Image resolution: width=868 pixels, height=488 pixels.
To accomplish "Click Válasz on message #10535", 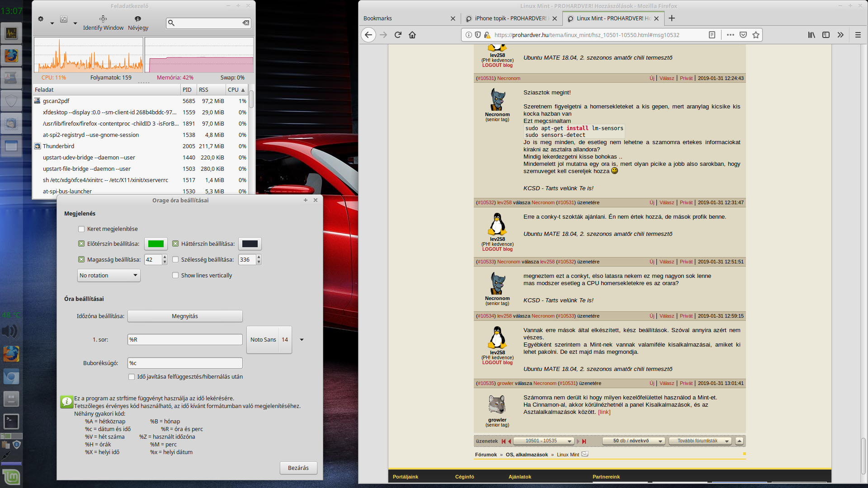I will click(667, 383).
